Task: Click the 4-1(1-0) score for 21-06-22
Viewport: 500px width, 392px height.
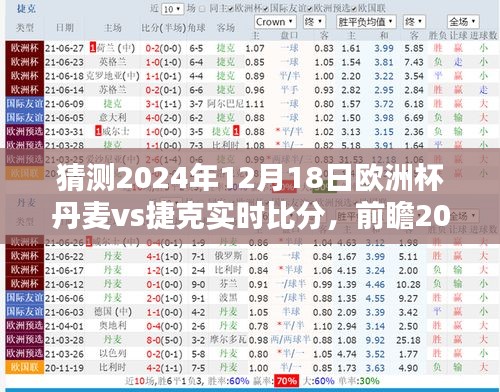Action: (165, 257)
